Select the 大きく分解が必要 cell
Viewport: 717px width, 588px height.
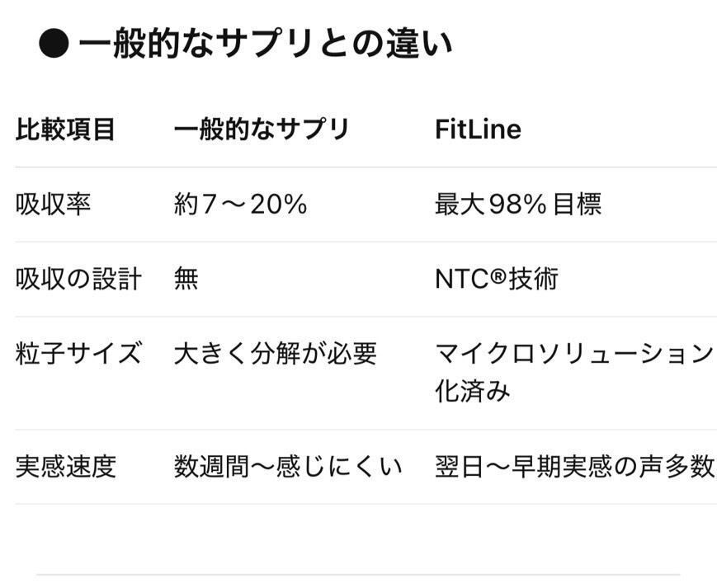275,354
